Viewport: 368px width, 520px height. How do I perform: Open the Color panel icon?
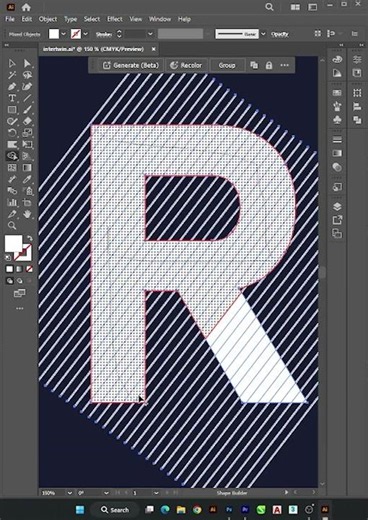click(337, 59)
